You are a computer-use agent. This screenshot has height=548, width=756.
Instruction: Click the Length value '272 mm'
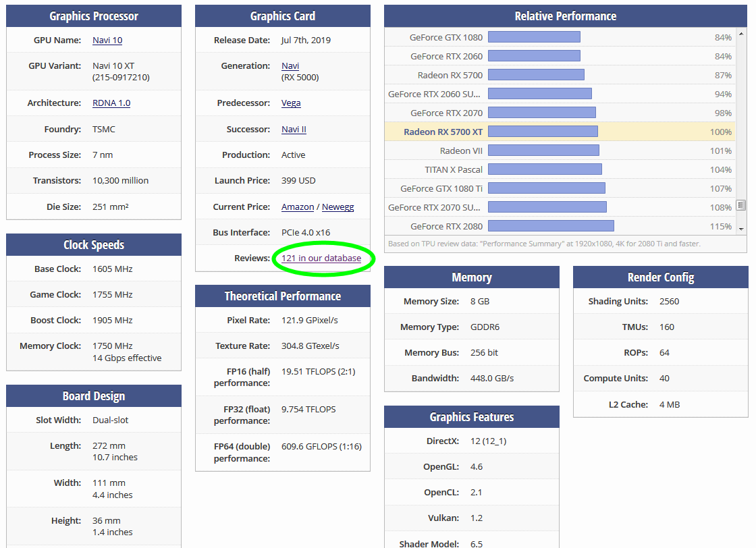pos(109,446)
